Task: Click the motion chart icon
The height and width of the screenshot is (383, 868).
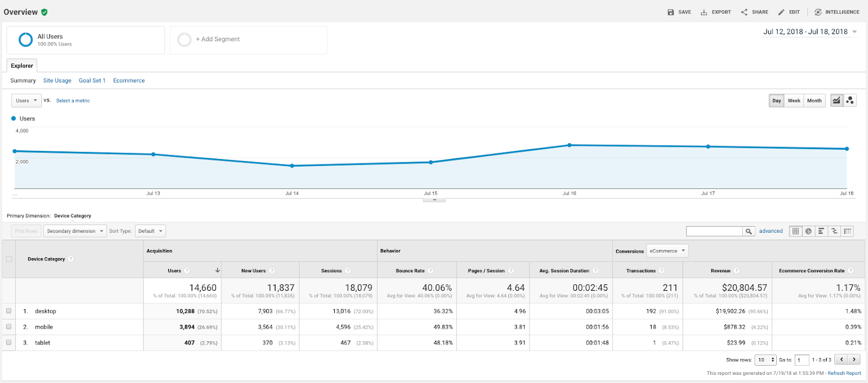Action: click(x=850, y=100)
